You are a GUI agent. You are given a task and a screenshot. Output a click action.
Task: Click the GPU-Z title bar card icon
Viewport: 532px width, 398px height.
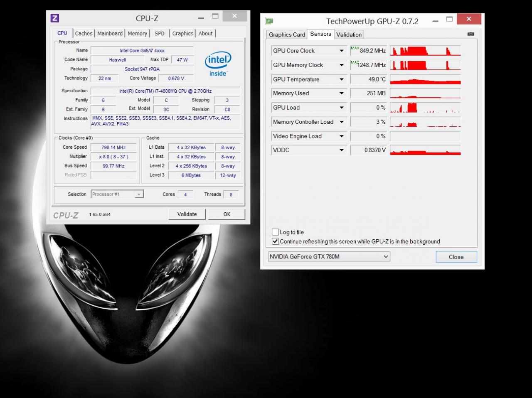click(269, 21)
